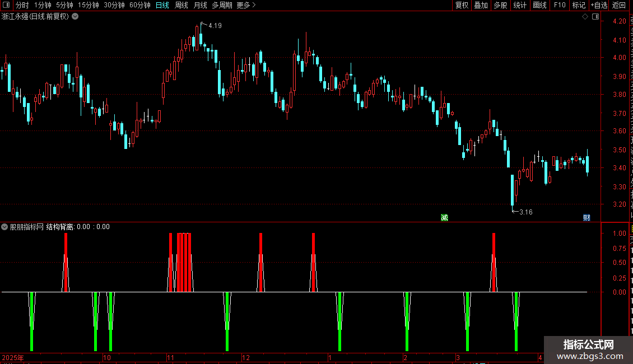
Task: Select the 60分钟 period
Action: coord(140,5)
